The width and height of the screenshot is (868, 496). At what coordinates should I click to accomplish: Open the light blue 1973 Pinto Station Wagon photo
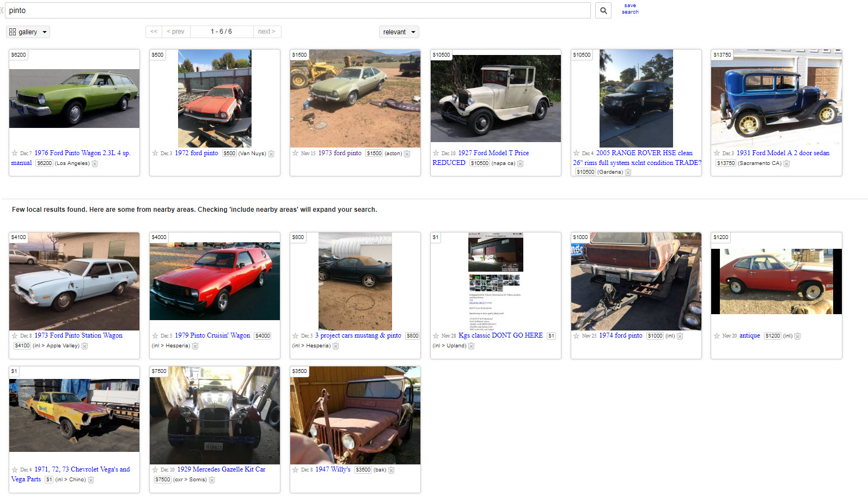coord(74,281)
